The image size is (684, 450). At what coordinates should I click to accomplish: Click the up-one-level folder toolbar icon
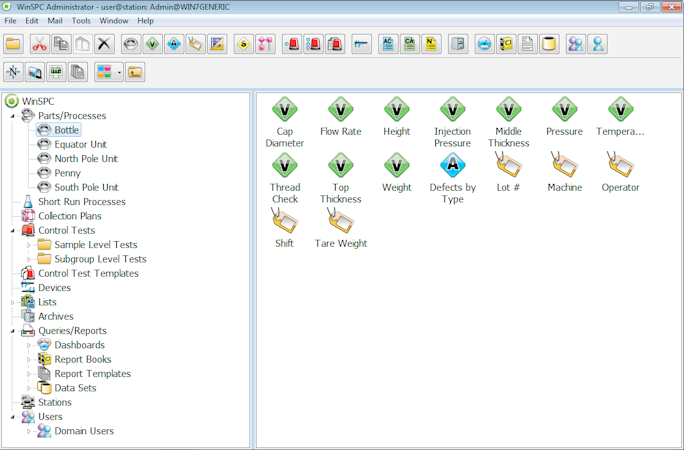pyautogui.click(x=135, y=72)
